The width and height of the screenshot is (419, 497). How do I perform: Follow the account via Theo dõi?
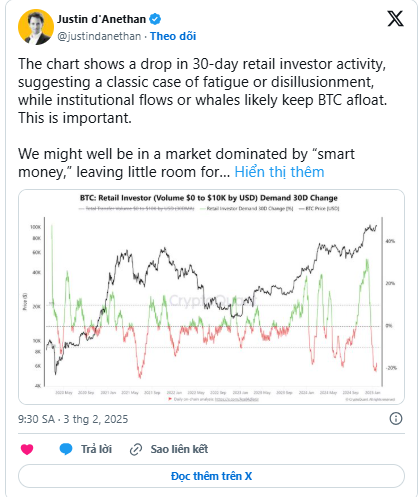click(x=173, y=36)
